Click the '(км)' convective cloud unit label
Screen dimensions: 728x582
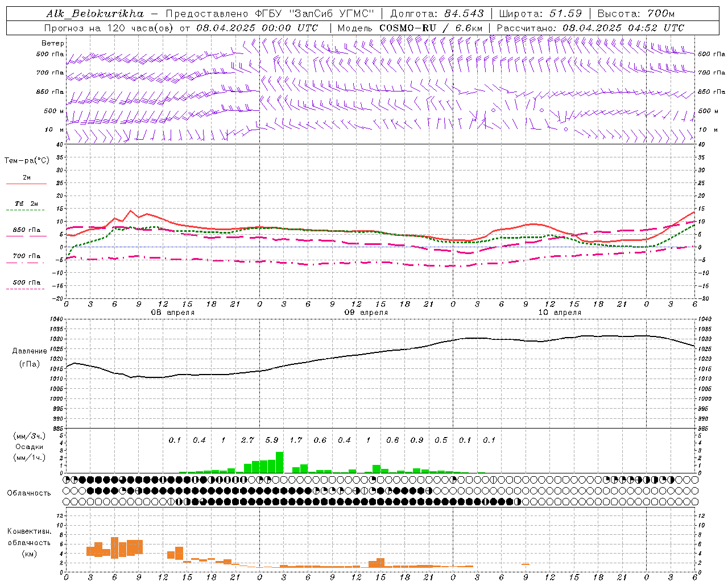click(x=29, y=554)
